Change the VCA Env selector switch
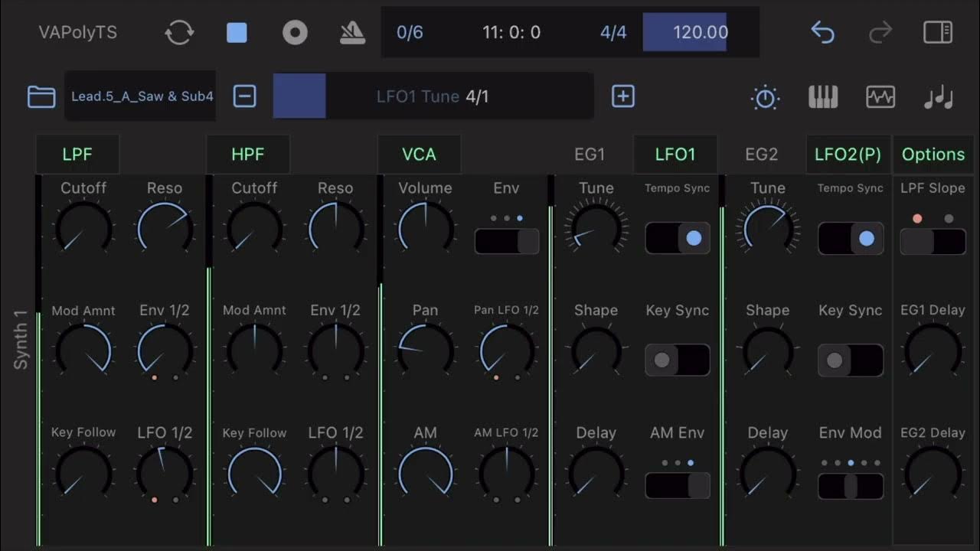The image size is (980, 551). (507, 241)
